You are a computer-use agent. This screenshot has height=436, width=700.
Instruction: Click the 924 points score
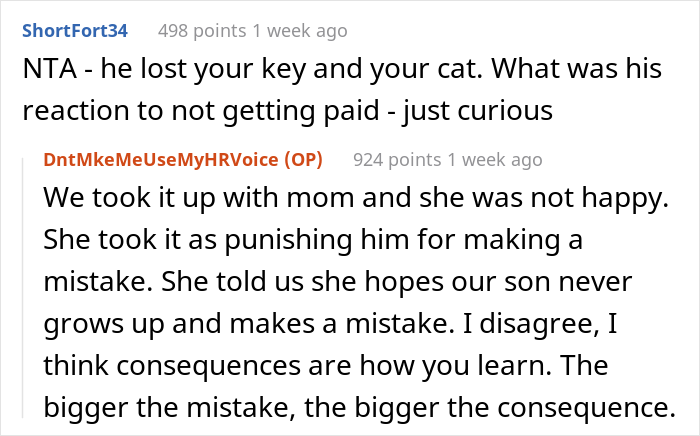(395, 159)
